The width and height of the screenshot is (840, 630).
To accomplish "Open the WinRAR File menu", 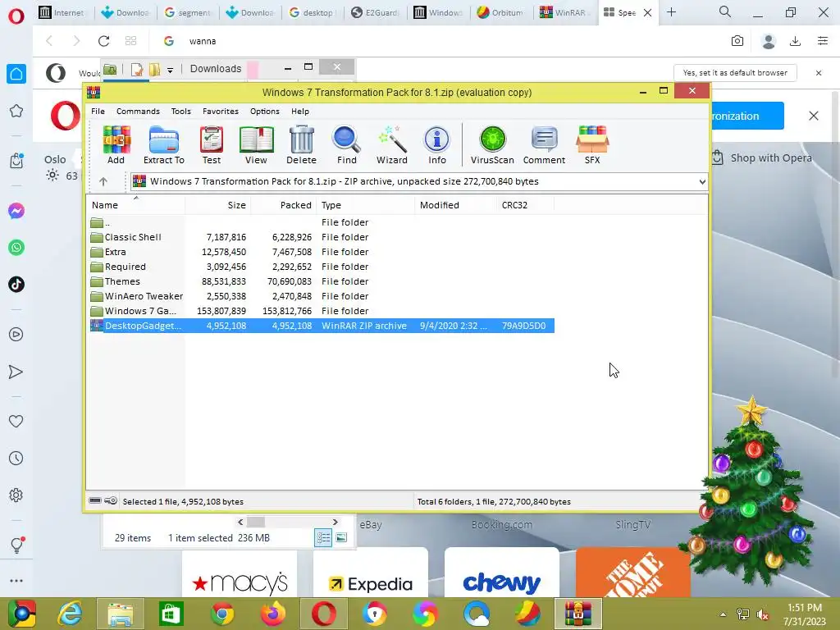I will point(98,112).
